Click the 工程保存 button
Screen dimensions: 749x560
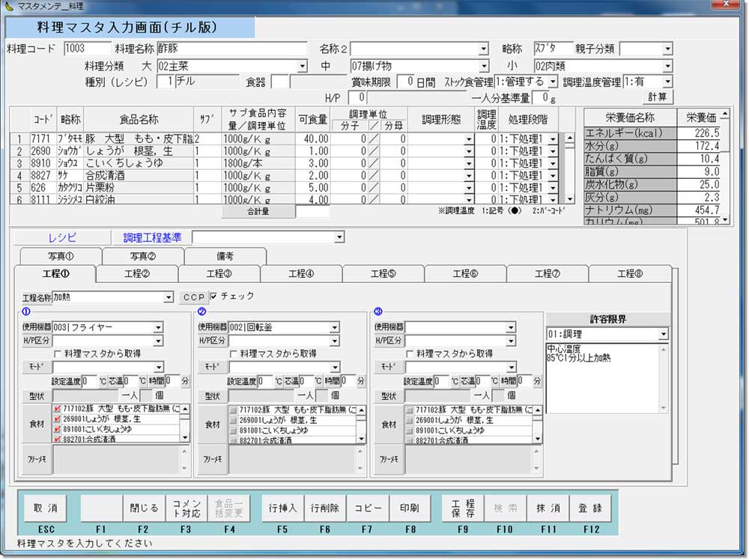point(462,508)
